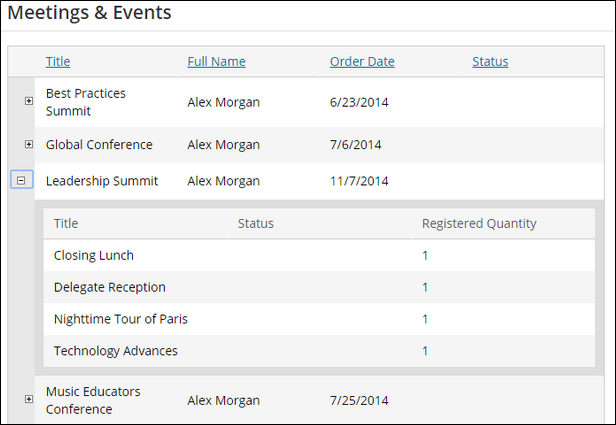Click the nested table Status column header
This screenshot has width=616, height=425.
255,223
